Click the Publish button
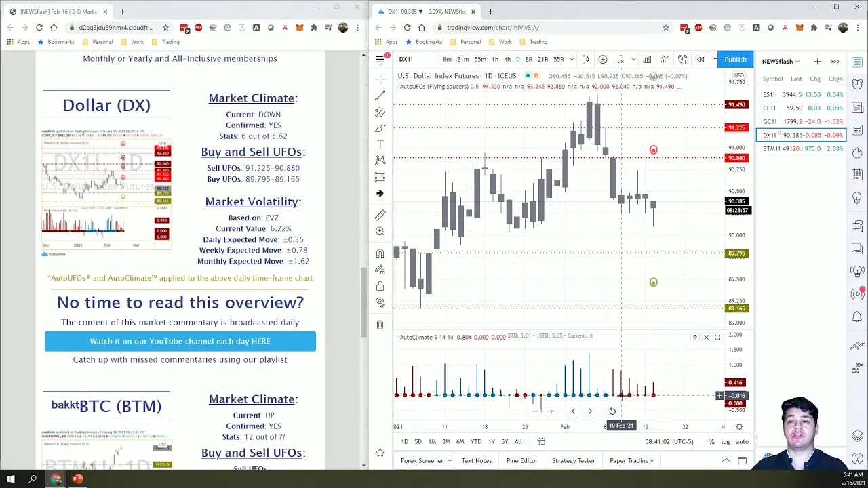The height and width of the screenshot is (488, 868). 735,59
